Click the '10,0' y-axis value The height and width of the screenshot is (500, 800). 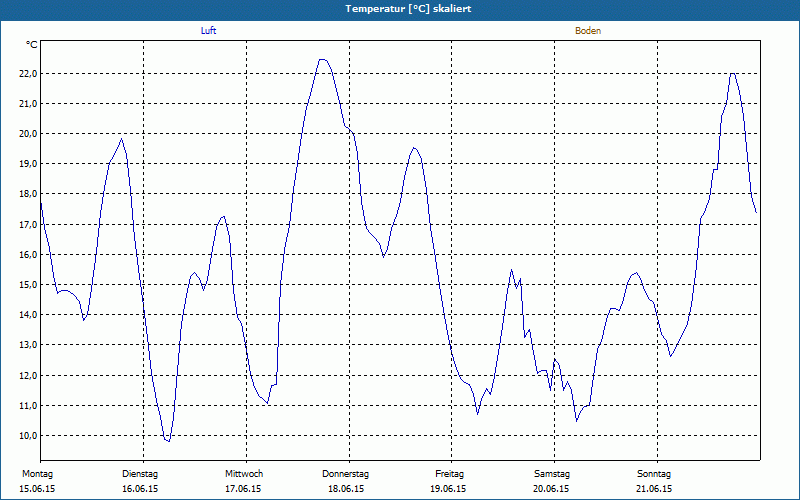click(x=28, y=436)
